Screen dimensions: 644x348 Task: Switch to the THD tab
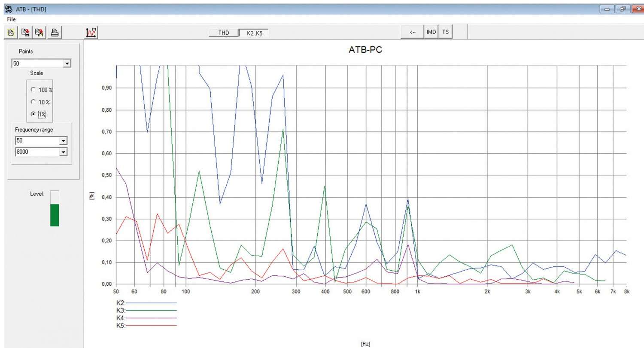point(223,33)
